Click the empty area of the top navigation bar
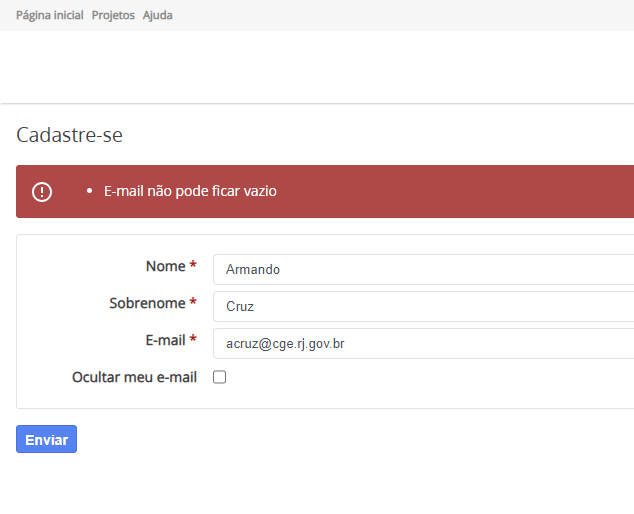This screenshot has height=514, width=634. coord(400,15)
